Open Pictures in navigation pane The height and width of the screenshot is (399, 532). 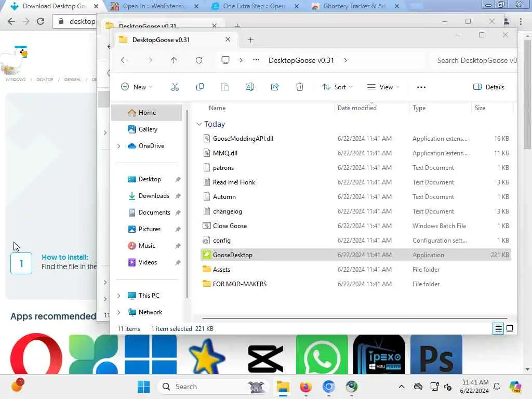[147, 229]
